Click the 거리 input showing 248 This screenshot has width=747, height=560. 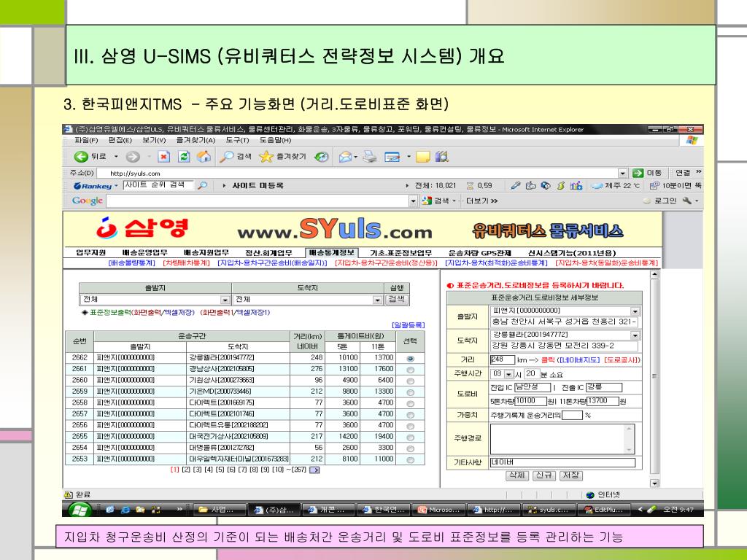coord(503,359)
